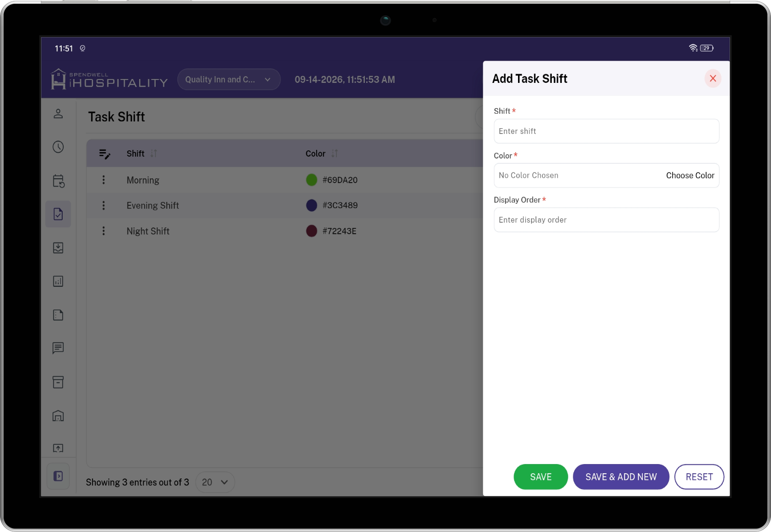This screenshot has height=532, width=771.
Task: Click the #3C3489 color code
Action: (x=340, y=205)
